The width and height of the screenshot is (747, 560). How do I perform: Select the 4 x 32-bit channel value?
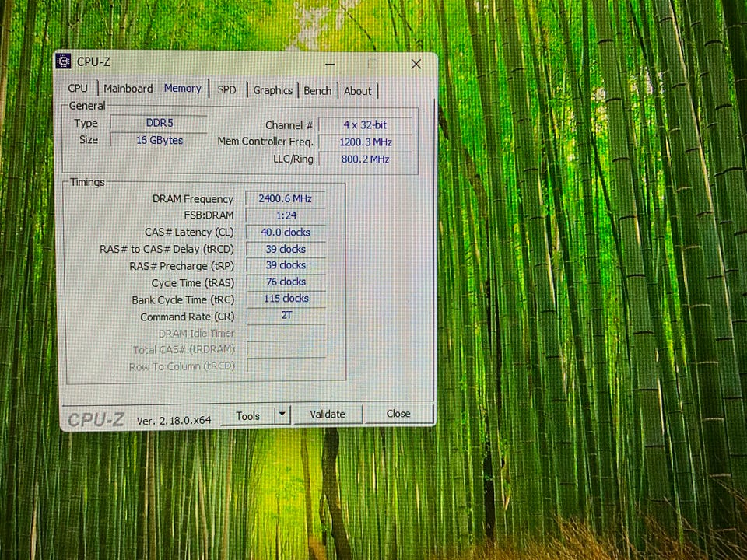point(365,124)
